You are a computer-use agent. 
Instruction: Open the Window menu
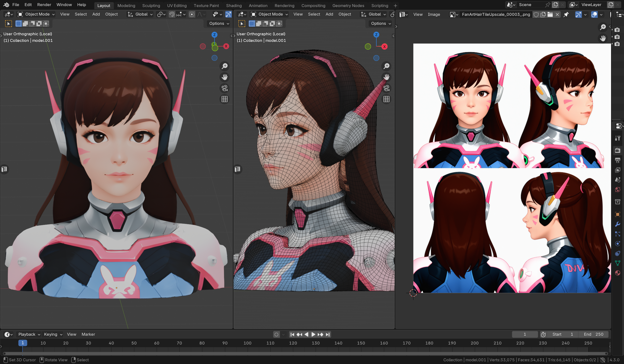(64, 5)
